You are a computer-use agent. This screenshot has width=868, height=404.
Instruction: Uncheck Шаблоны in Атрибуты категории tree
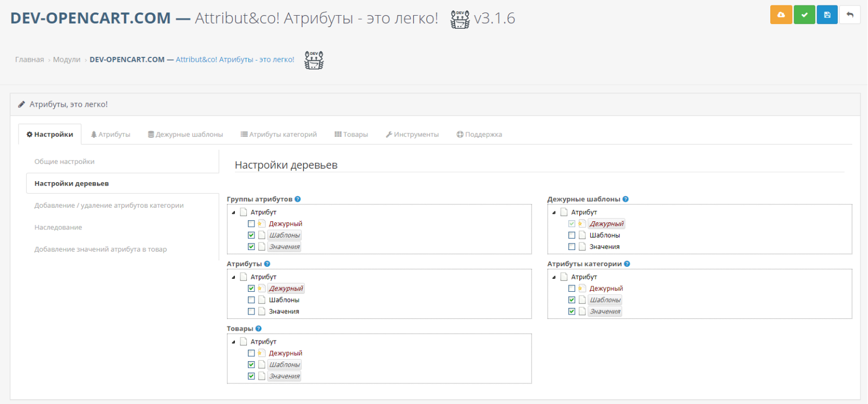click(572, 300)
